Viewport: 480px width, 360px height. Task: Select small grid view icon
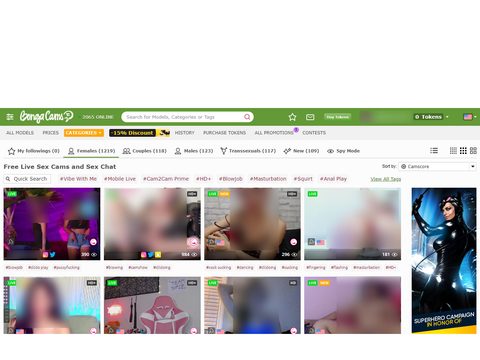tap(453, 151)
